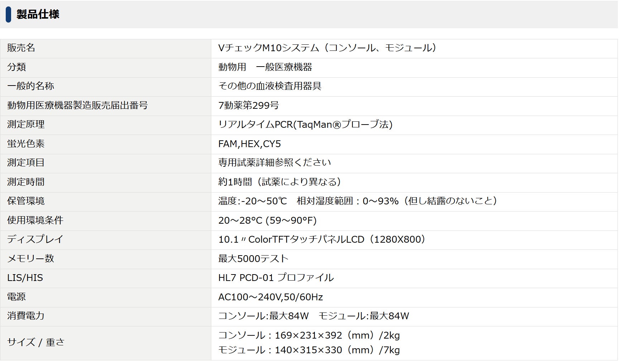The image size is (620, 364).
Task: Click the 製品仕様 section heading
Action: 38,14
